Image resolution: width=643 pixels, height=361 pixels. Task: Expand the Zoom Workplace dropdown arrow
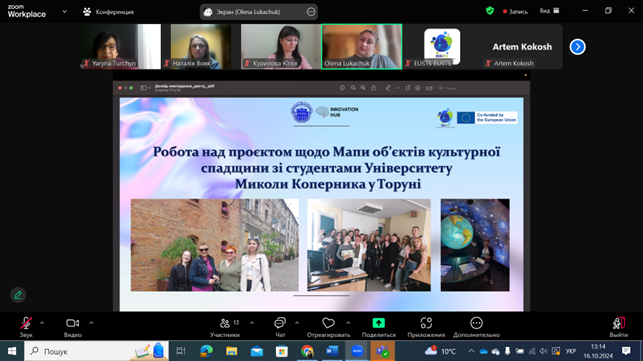[64, 11]
